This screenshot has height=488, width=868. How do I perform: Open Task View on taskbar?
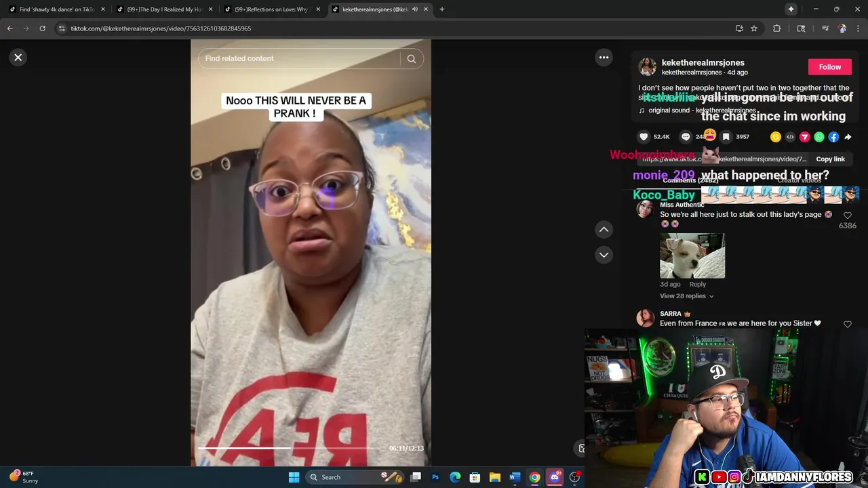[x=416, y=477]
